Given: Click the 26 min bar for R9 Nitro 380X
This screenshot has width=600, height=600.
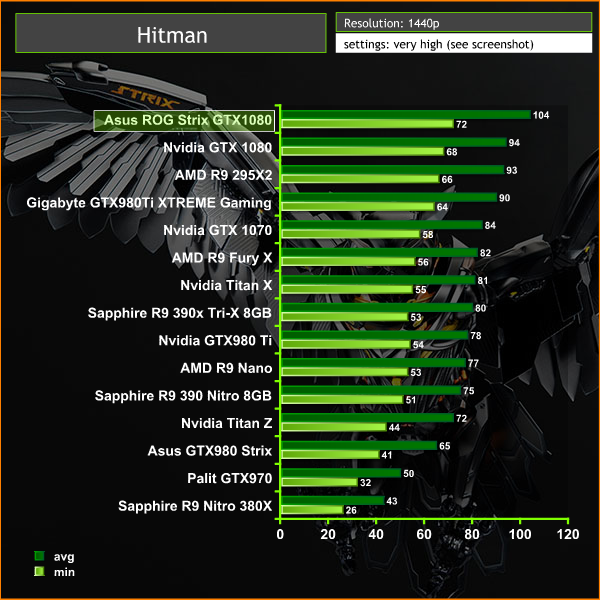Looking at the screenshot, I should (x=313, y=510).
